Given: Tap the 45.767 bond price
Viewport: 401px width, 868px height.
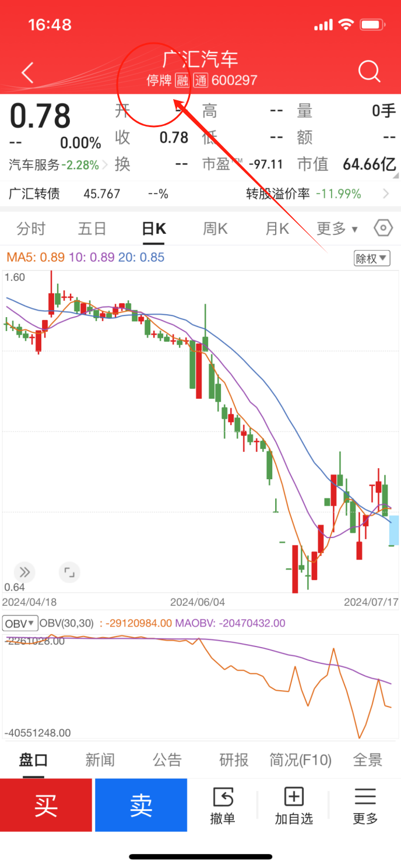Looking at the screenshot, I should tap(102, 194).
